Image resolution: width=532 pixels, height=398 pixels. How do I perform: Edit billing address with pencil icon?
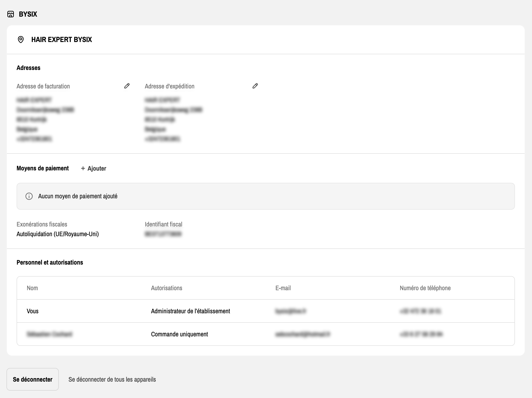click(x=127, y=86)
